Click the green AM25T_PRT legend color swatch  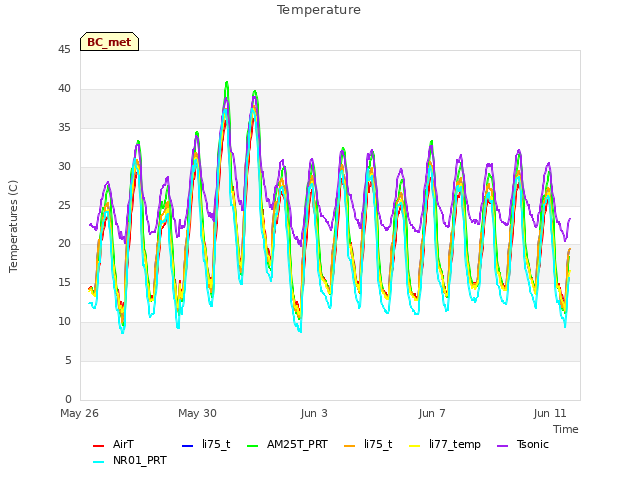click(253, 445)
